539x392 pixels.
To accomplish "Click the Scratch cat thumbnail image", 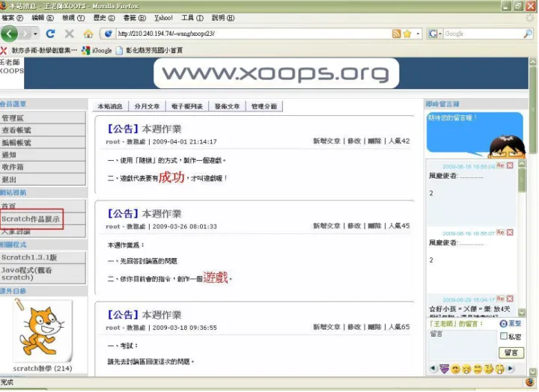I will 43,331.
